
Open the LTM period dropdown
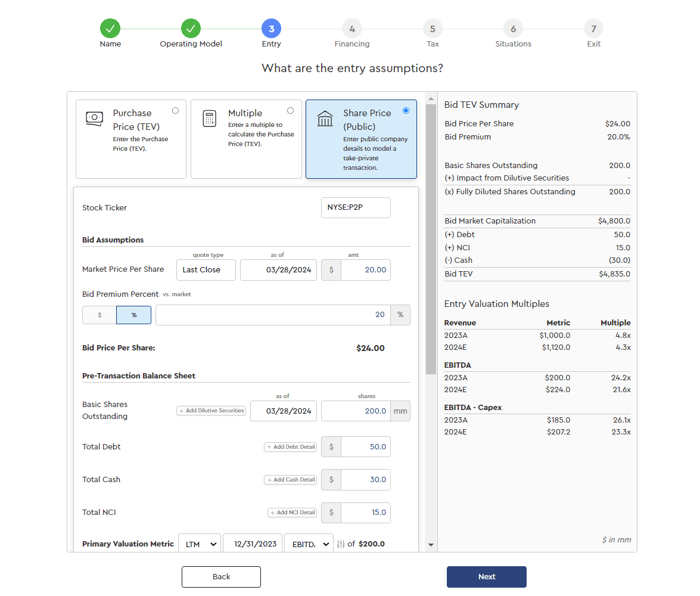[x=200, y=544]
